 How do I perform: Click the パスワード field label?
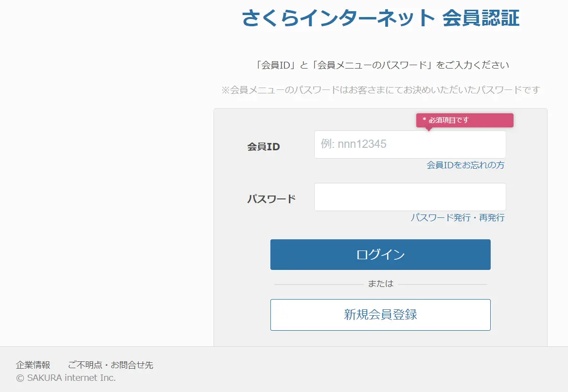pyautogui.click(x=271, y=197)
